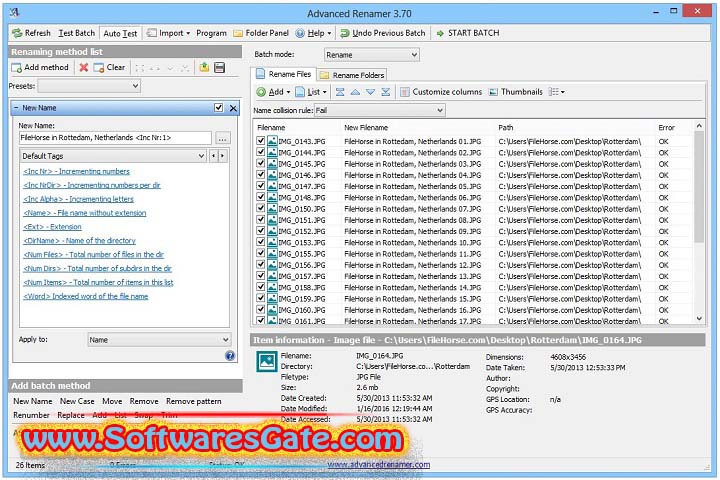This screenshot has width=720, height=480.
Task: Open www.advancedrenamer.com link
Action: point(379,464)
